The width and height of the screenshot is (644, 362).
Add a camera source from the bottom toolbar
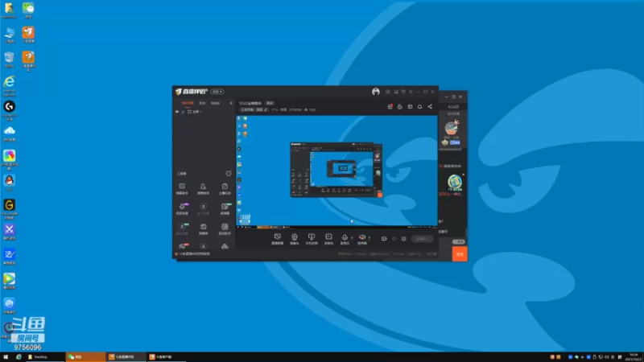[295, 239]
